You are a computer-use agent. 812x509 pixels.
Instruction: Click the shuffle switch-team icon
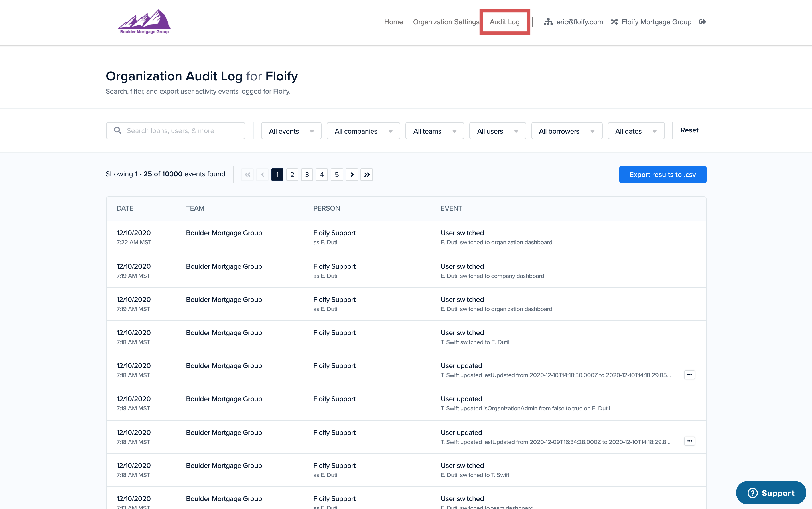tap(614, 22)
